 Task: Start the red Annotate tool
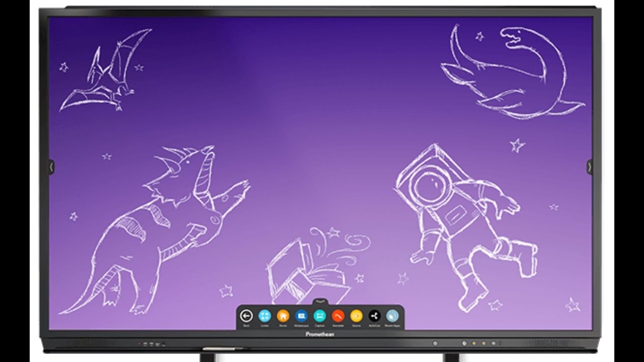(x=338, y=316)
